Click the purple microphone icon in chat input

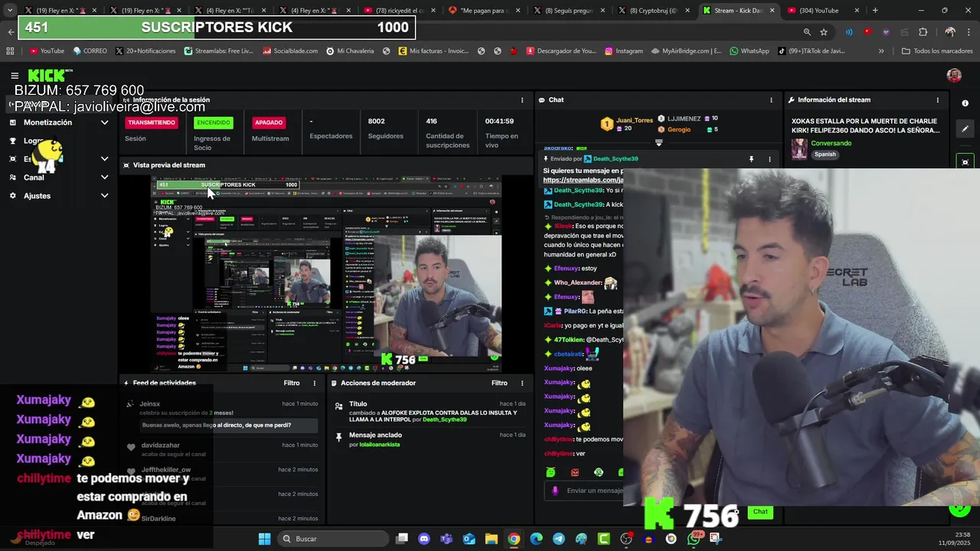coord(555,491)
